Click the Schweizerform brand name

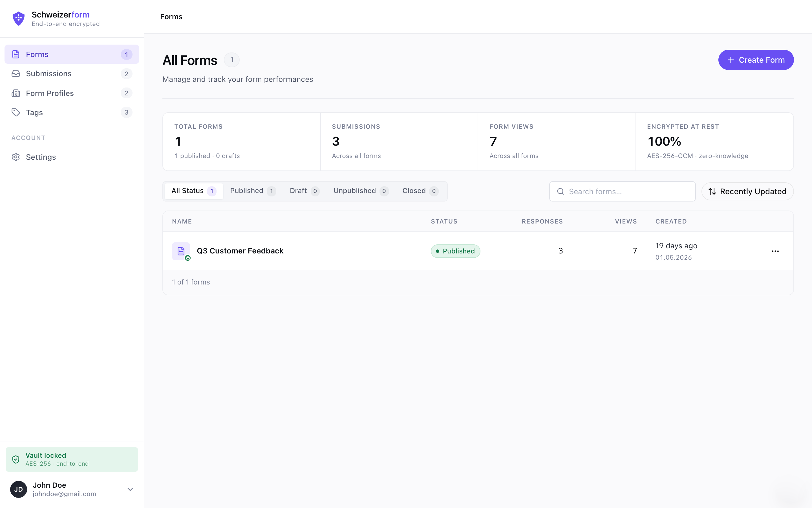point(60,14)
